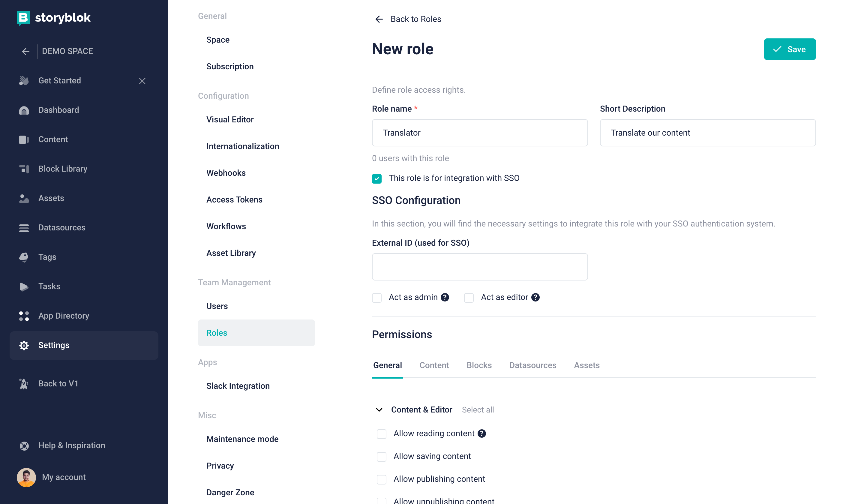Open Slack Integration settings
Image resolution: width=864 pixels, height=504 pixels.
(x=238, y=386)
